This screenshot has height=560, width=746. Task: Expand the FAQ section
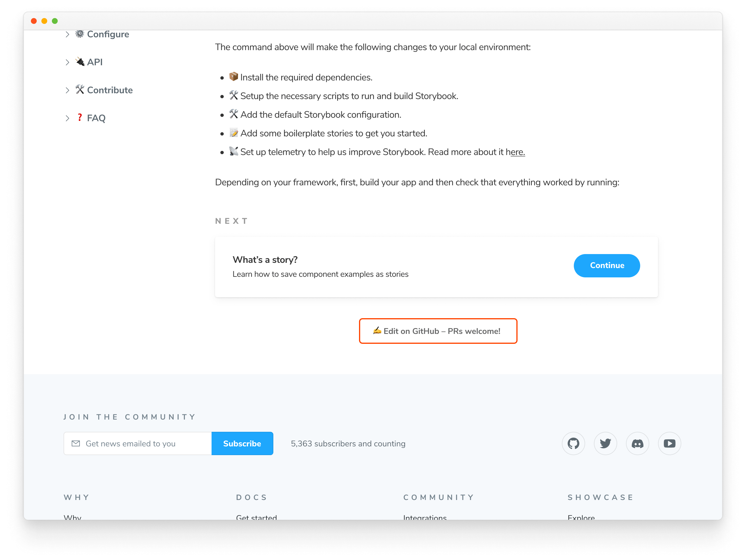(x=66, y=118)
